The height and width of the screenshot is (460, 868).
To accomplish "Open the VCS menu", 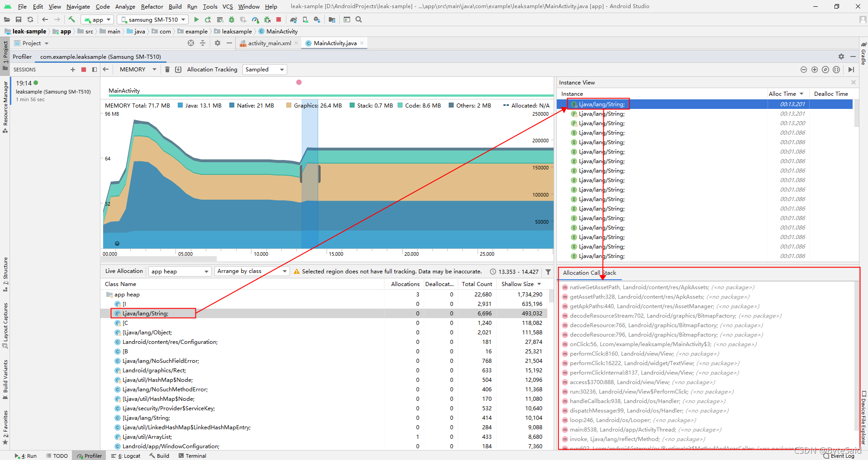I will point(228,6).
